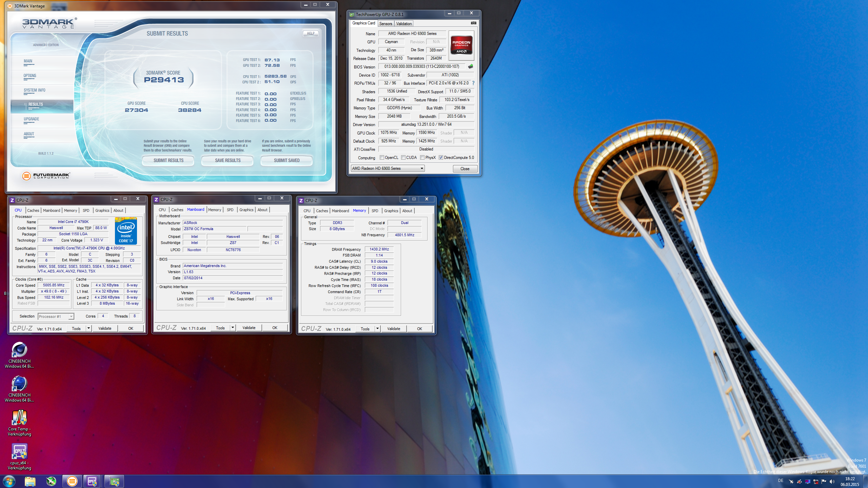
Task: Open the top CINEBENCH desktop shortcut
Action: point(19,355)
